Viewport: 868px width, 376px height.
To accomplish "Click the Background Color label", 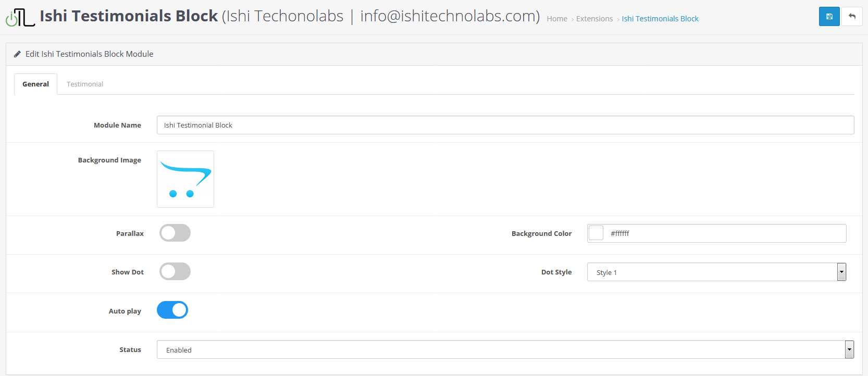I will (x=541, y=233).
